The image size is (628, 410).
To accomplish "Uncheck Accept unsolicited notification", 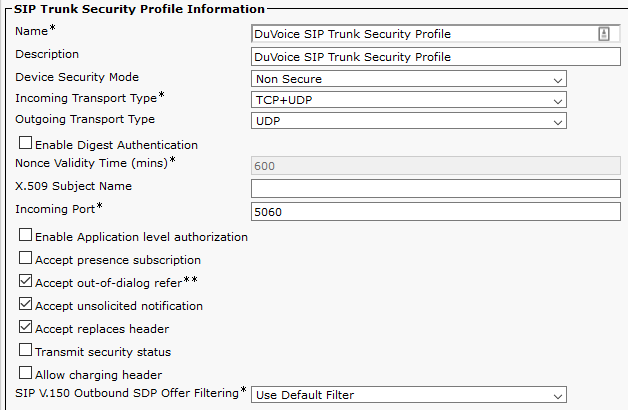I will 25,304.
